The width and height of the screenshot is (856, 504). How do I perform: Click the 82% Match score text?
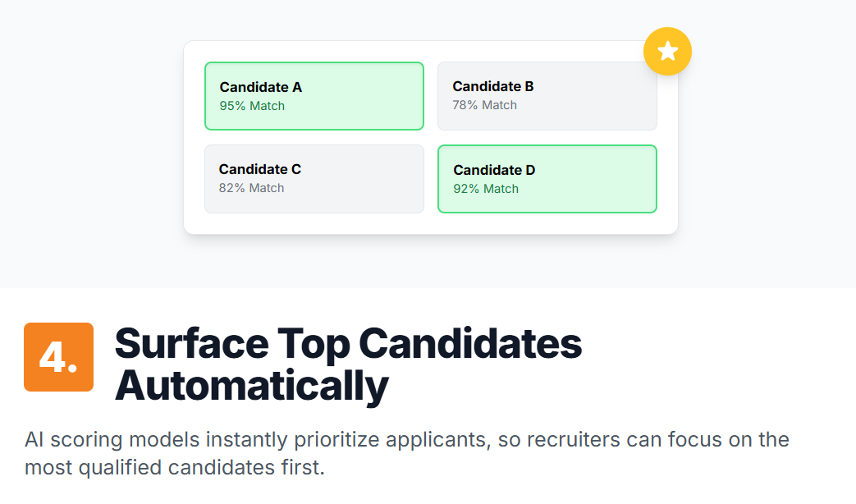[252, 188]
